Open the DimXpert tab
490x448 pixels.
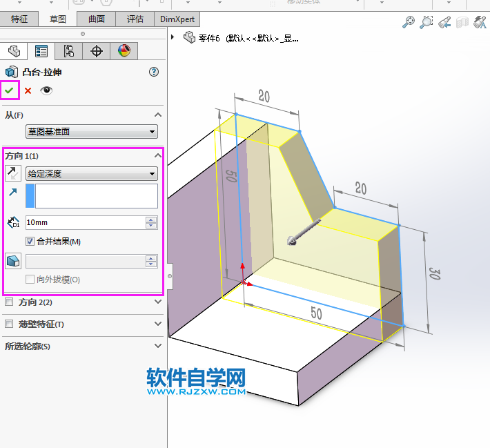(x=177, y=19)
